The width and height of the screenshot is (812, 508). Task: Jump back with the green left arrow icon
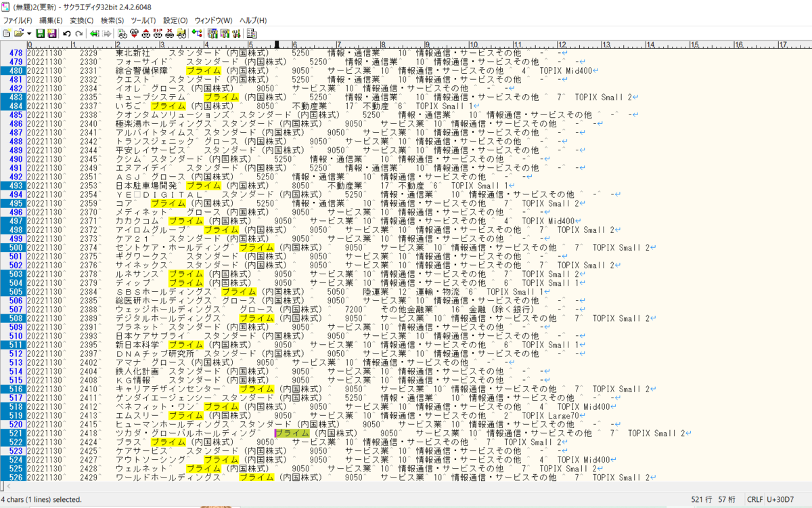coord(95,33)
